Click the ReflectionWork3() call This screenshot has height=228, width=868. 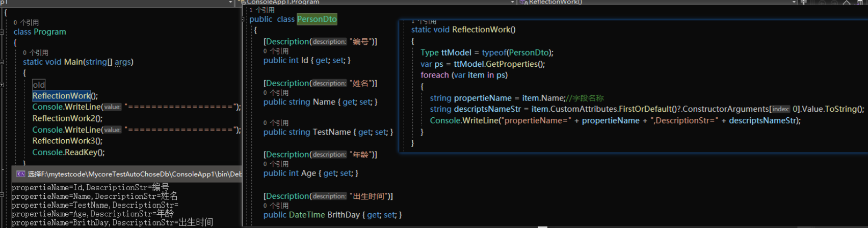pyautogui.click(x=67, y=141)
